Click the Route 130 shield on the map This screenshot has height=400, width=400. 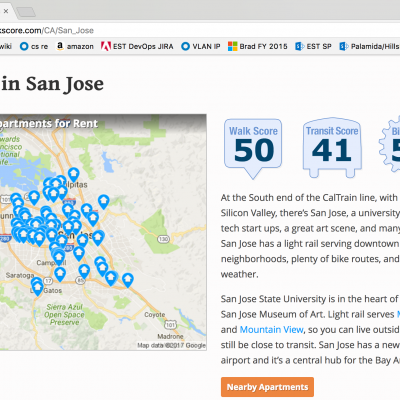[163, 239]
